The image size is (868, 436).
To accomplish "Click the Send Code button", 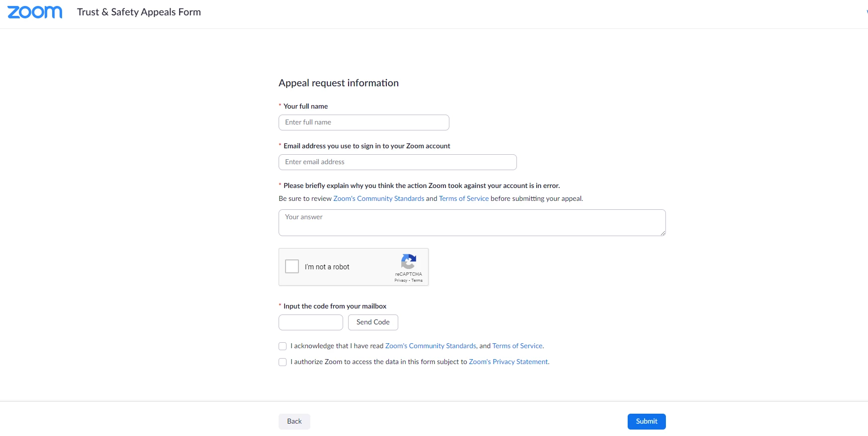I will [x=373, y=322].
